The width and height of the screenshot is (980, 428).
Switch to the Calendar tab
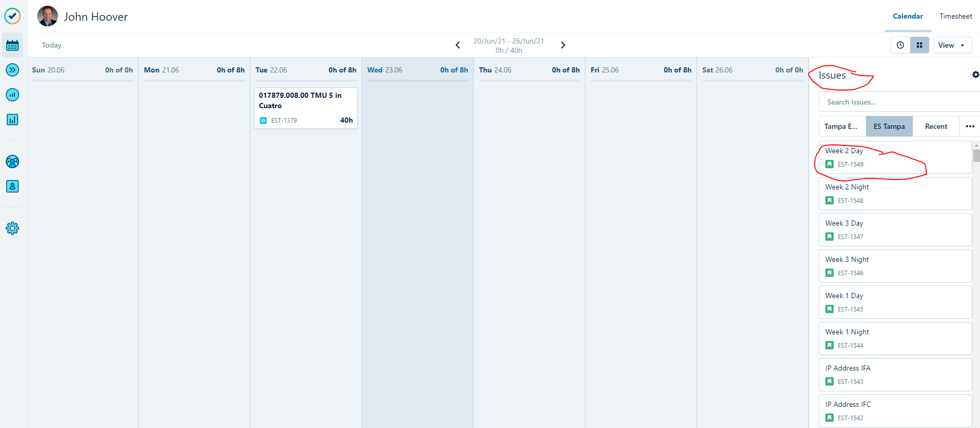(x=908, y=16)
